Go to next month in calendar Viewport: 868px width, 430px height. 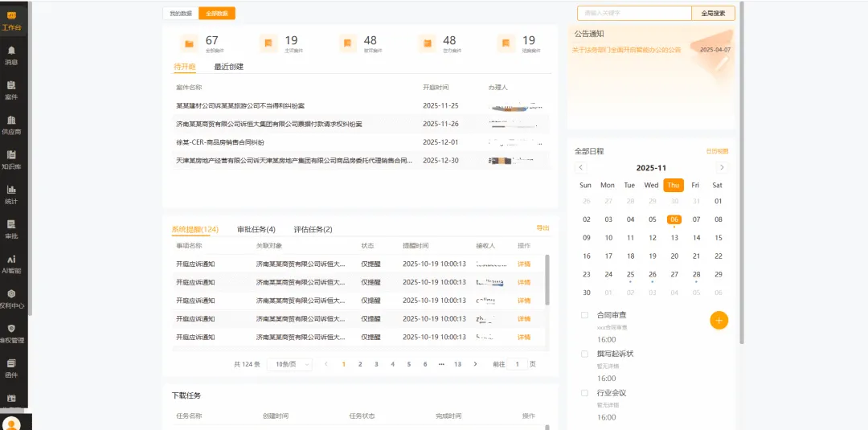[x=722, y=167]
